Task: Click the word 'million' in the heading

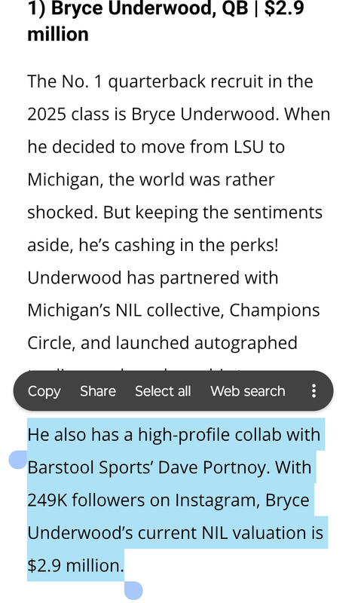Action: pos(58,34)
